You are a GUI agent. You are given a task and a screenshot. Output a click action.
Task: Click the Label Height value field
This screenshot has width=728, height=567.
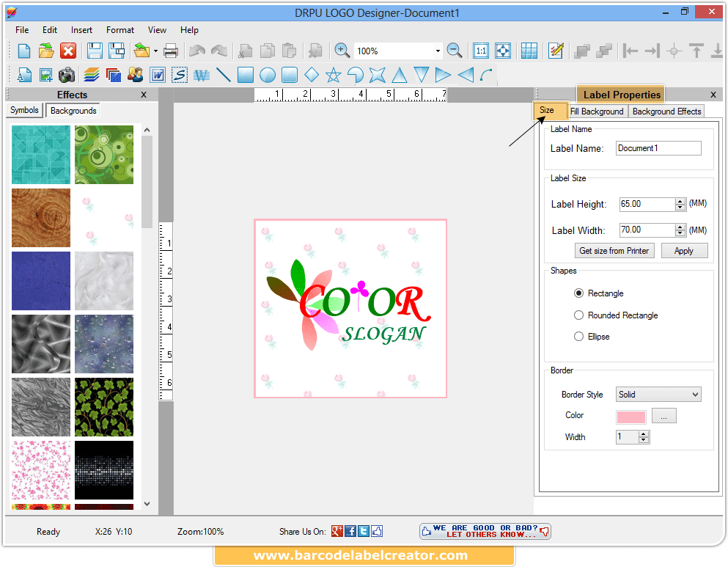[647, 204]
